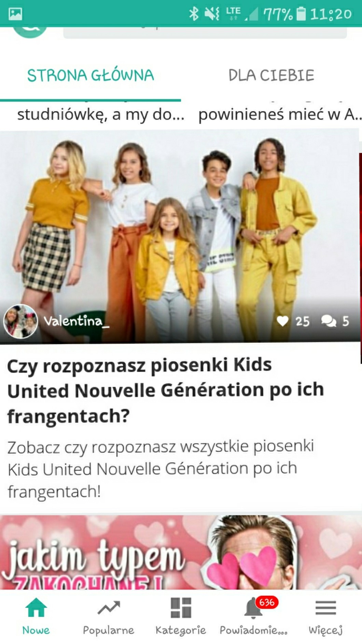Tap the search input field at top
Screen dimensions: 362x644
pos(205,33)
